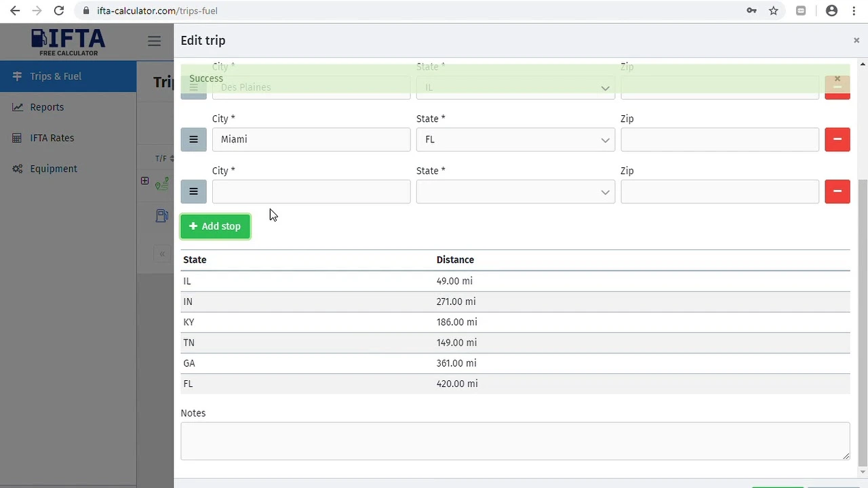Dismiss the Success notification

point(837,79)
